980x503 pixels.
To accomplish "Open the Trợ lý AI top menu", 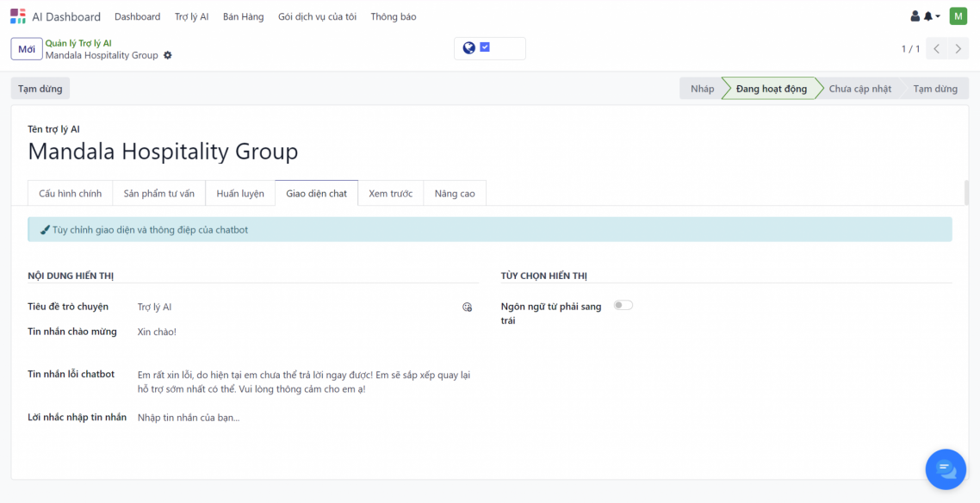I will click(191, 16).
